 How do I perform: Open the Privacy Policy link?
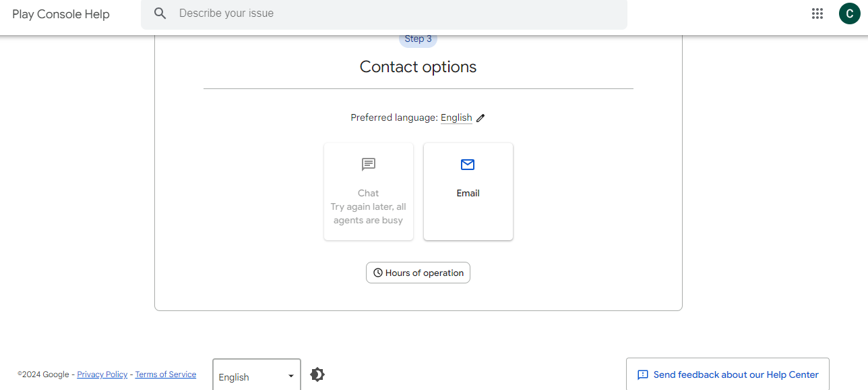click(x=102, y=374)
